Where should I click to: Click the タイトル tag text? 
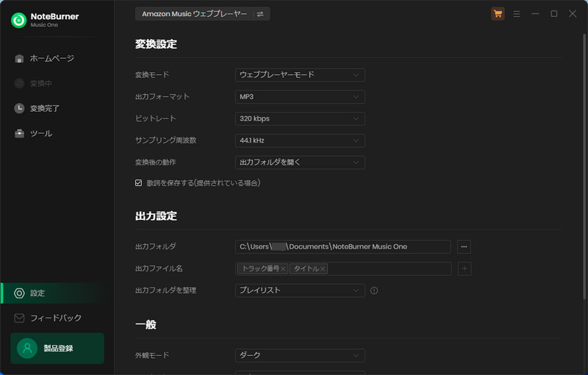[306, 269]
